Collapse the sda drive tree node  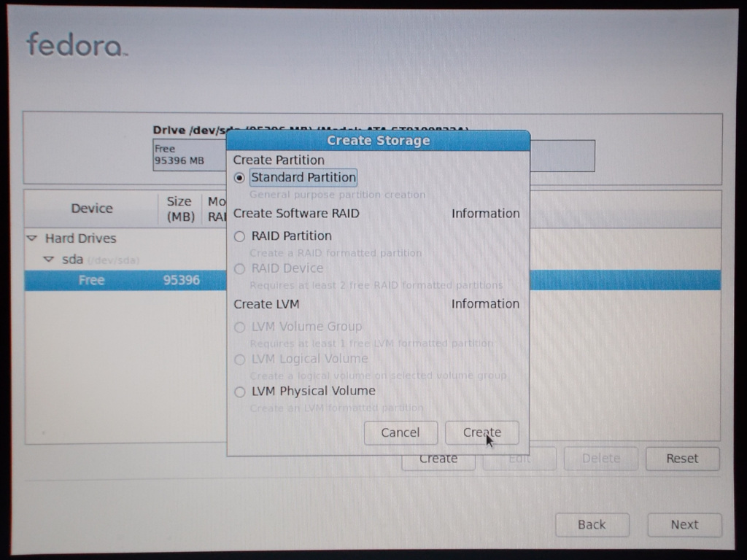click(49, 259)
